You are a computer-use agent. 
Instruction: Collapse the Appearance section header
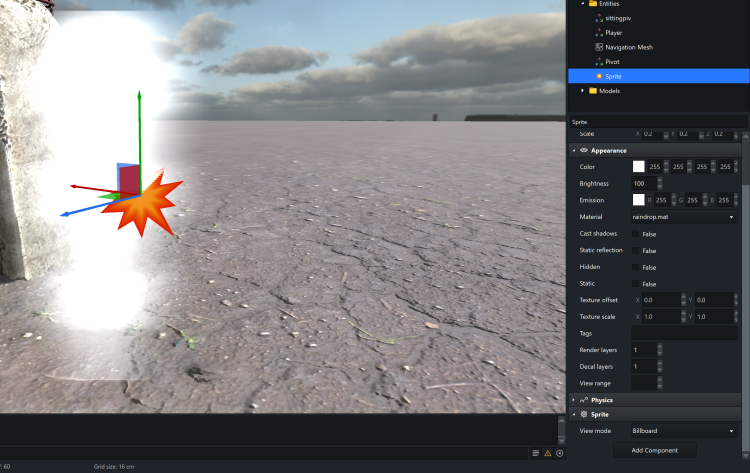(x=608, y=150)
